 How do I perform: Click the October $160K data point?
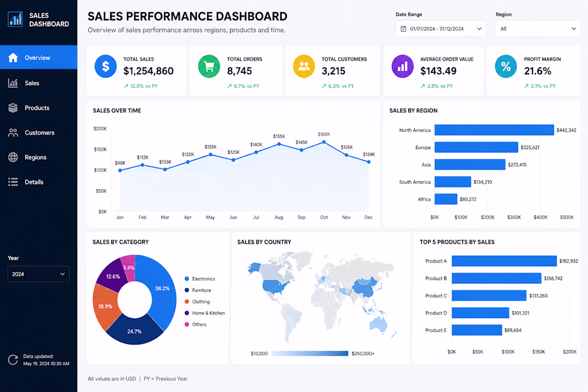coord(324,142)
